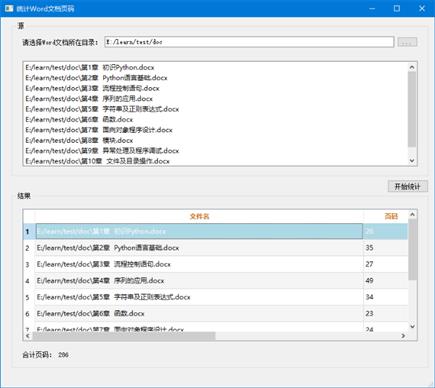
Task: Click page count cell 35
Action: point(386,248)
